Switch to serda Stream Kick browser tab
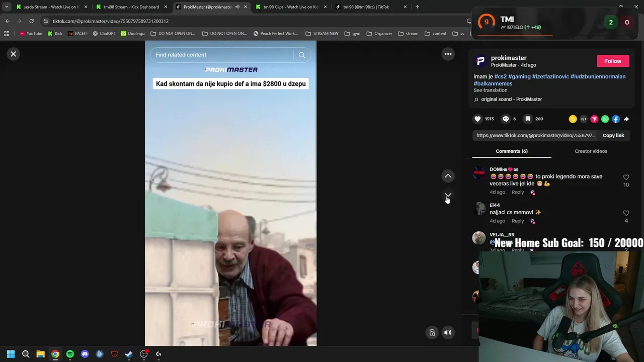644x362 pixels. coord(51,7)
